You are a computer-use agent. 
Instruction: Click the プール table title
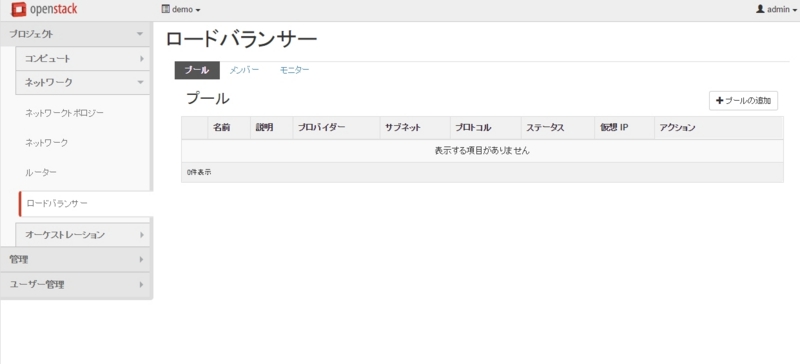click(x=208, y=99)
